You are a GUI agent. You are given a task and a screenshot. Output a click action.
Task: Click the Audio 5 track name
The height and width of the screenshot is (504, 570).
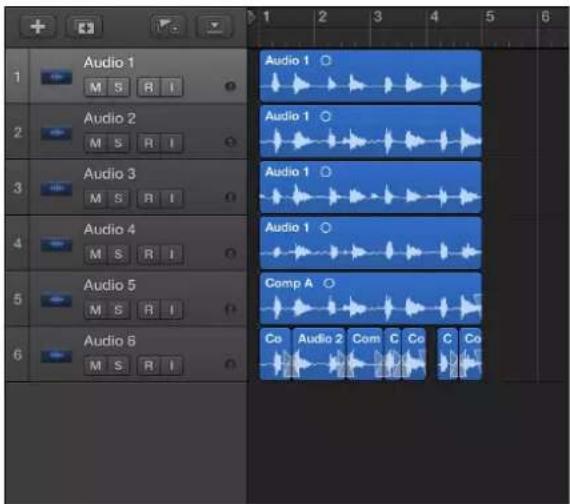coord(109,285)
